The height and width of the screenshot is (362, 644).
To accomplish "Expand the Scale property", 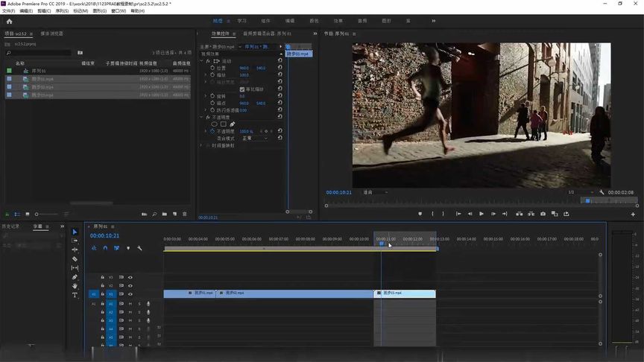I will coord(206,74).
